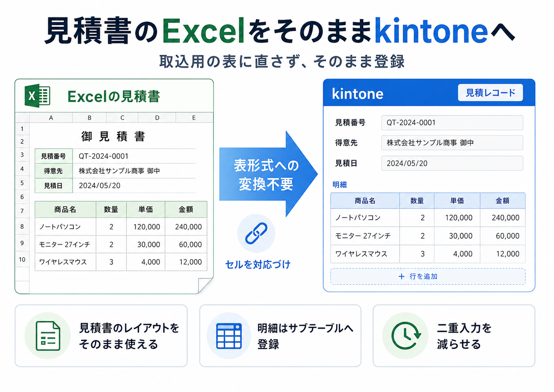Click kintone subtable cell 12,000
The width and height of the screenshot is (554, 392).
[503, 254]
